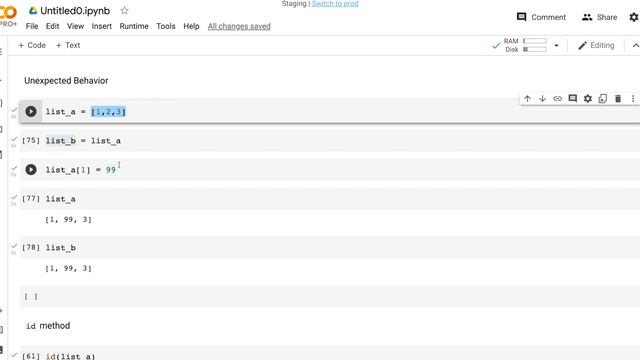Move cell up arrow icon
This screenshot has height=360, width=640.
click(527, 98)
